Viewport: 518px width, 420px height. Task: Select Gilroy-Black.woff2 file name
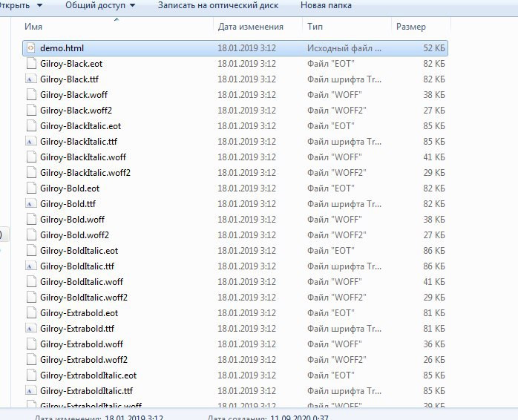[x=76, y=111]
